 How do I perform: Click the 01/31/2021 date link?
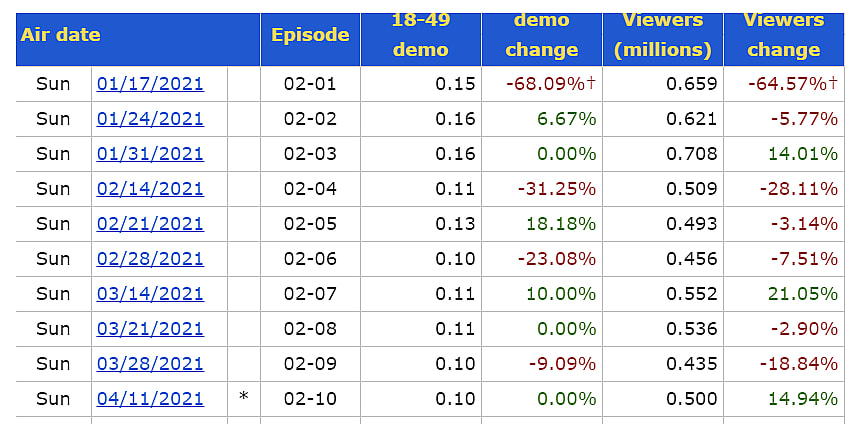(x=150, y=154)
